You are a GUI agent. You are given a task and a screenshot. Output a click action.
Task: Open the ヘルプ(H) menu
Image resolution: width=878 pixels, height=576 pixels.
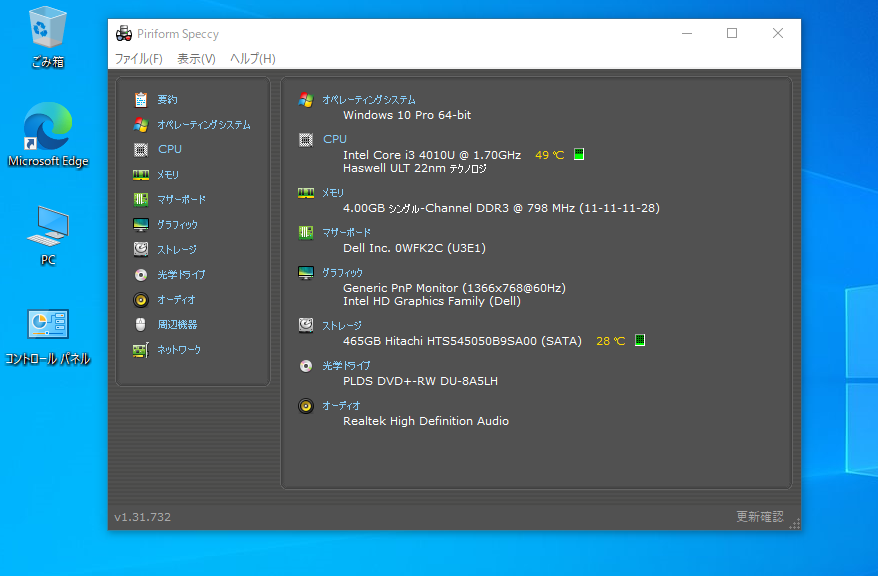(253, 59)
